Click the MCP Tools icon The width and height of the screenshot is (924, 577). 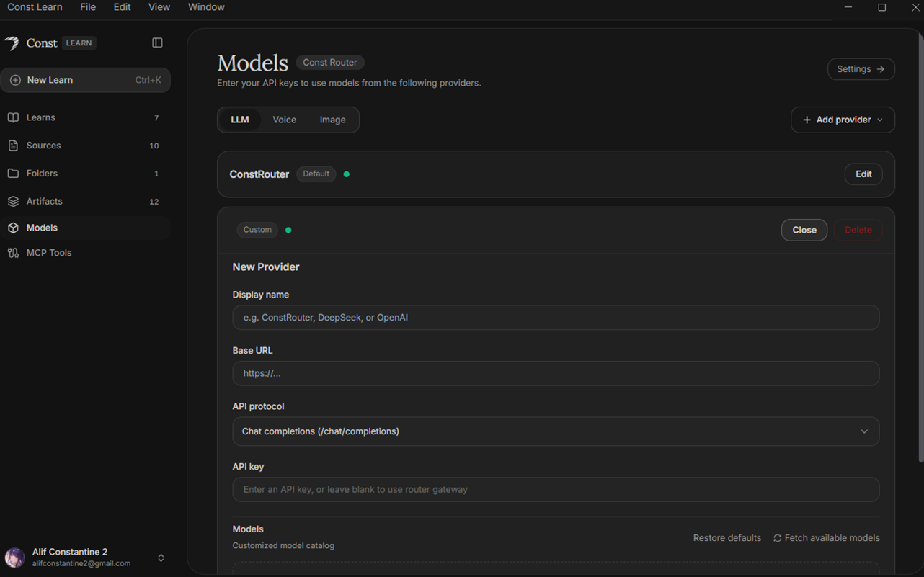[x=13, y=253]
